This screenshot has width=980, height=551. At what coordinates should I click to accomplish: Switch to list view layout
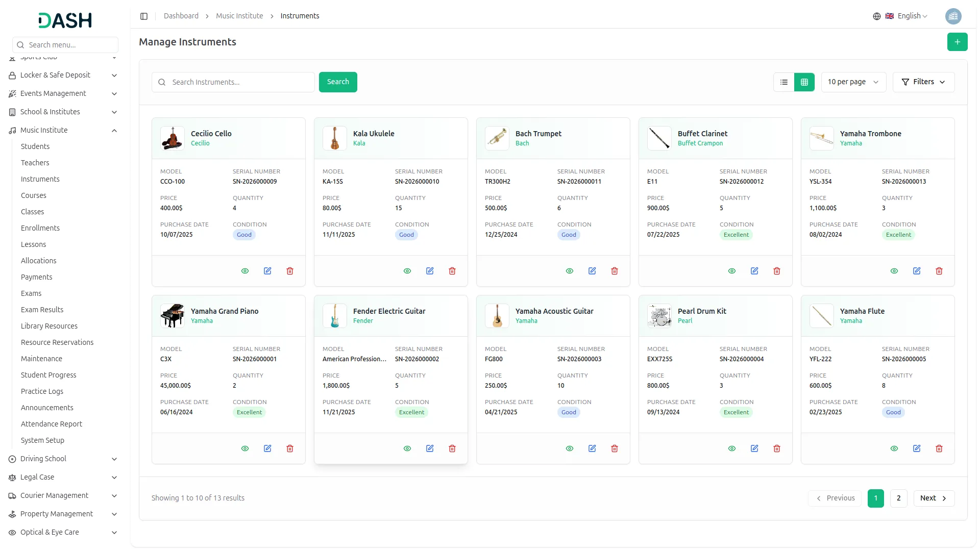[784, 82]
